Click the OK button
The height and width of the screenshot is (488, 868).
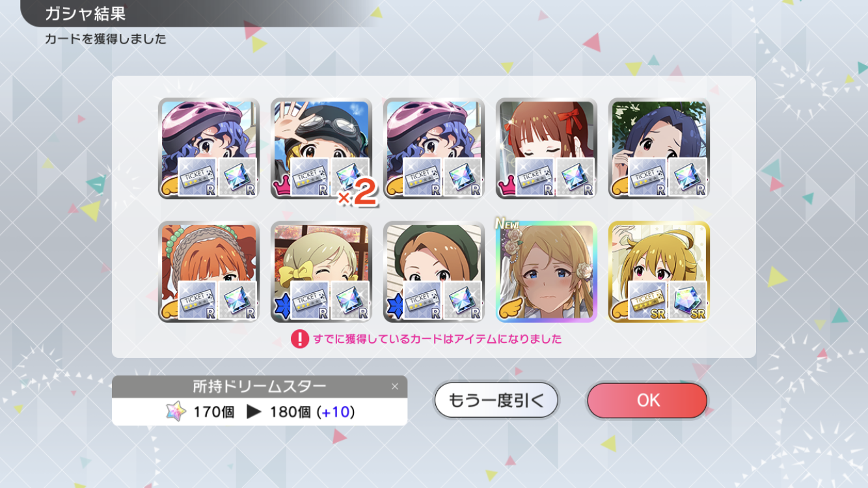(647, 400)
